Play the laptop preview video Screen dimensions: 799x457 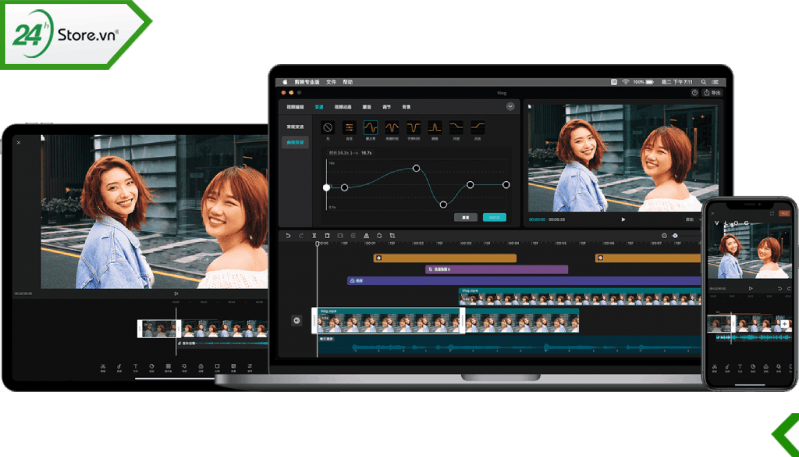[x=623, y=220]
